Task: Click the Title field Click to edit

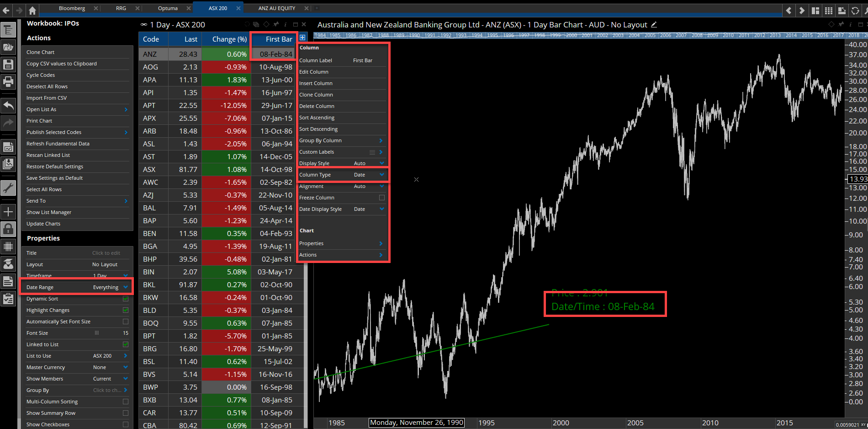Action: [x=106, y=253]
